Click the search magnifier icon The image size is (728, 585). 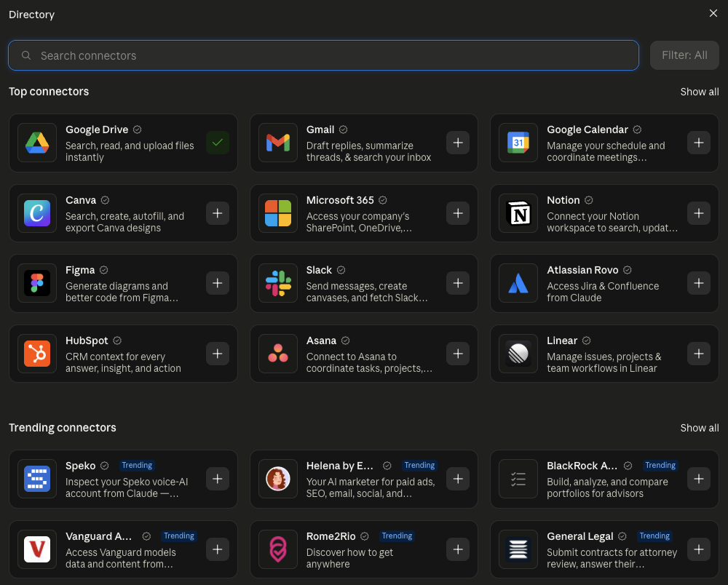pyautogui.click(x=26, y=55)
